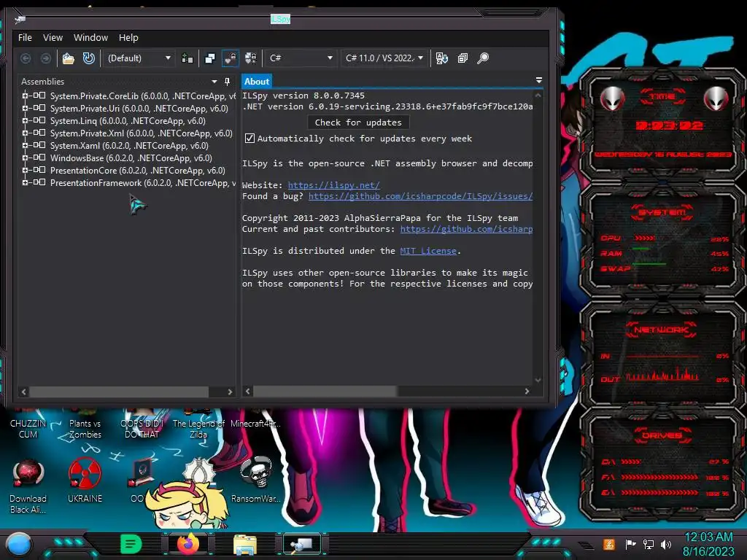Open the contributors github.com/icsharp link
747x560 pixels.
[466, 229]
